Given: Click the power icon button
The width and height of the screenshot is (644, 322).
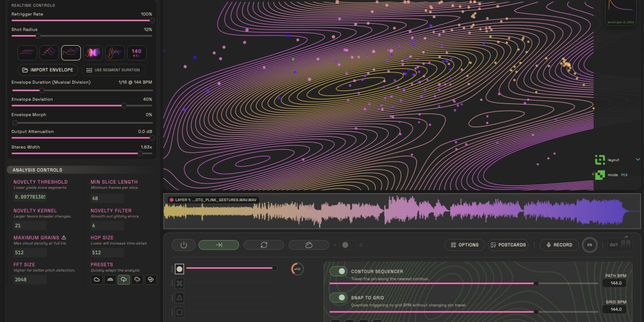Looking at the screenshot, I should [184, 245].
